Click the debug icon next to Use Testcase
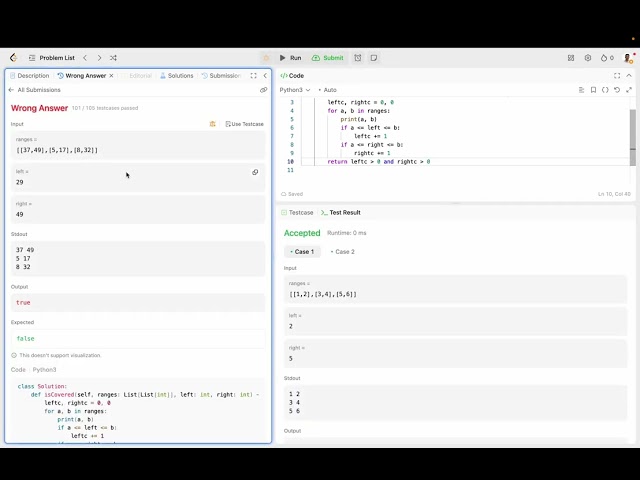 click(212, 124)
